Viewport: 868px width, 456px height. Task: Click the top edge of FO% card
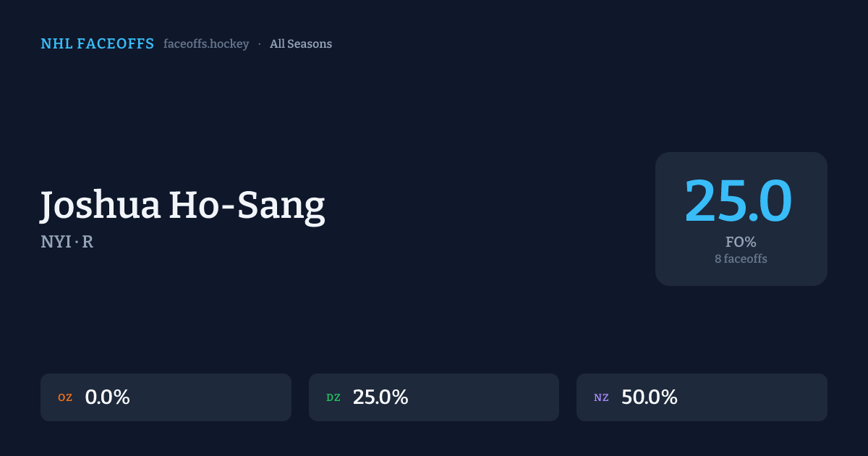click(741, 155)
